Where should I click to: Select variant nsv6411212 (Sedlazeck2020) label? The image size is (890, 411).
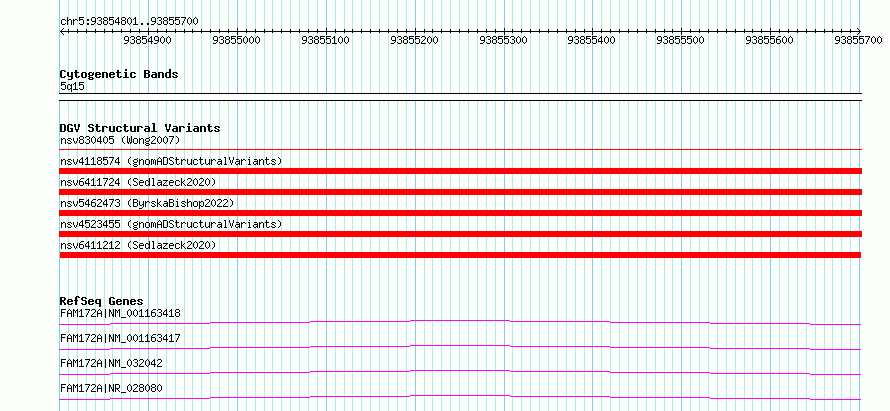[x=138, y=245]
